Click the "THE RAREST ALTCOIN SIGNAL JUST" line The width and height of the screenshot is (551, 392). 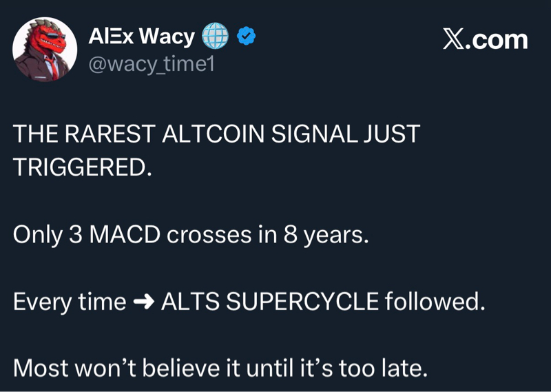click(216, 134)
